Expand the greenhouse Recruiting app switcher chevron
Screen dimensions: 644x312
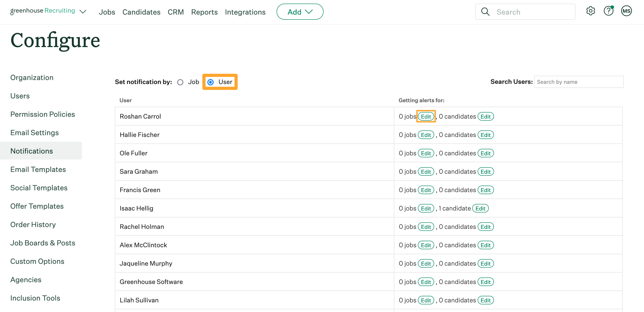[x=83, y=11]
